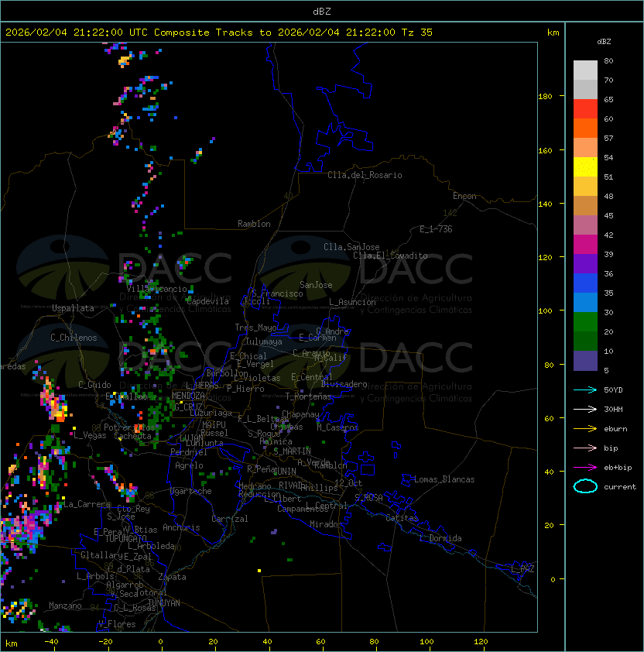
Task: Click the 'L_Asuncion' place label
Action: coord(352,302)
